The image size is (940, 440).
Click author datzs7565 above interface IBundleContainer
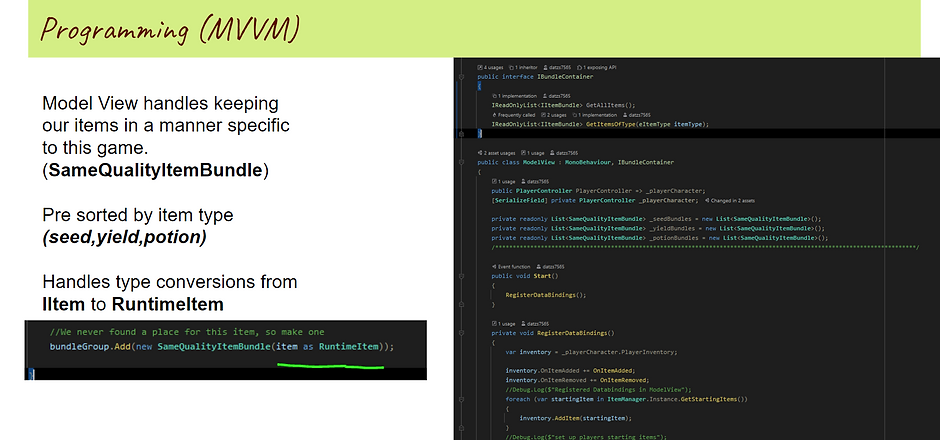click(x=557, y=68)
